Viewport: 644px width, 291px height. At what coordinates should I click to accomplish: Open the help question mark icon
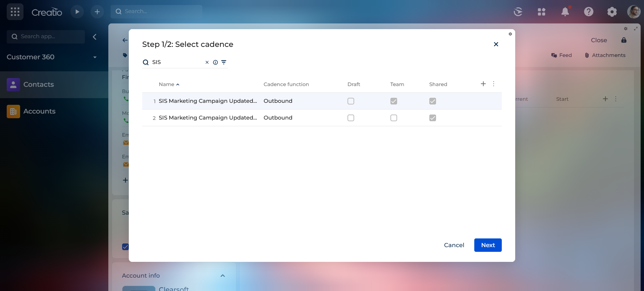point(589,12)
